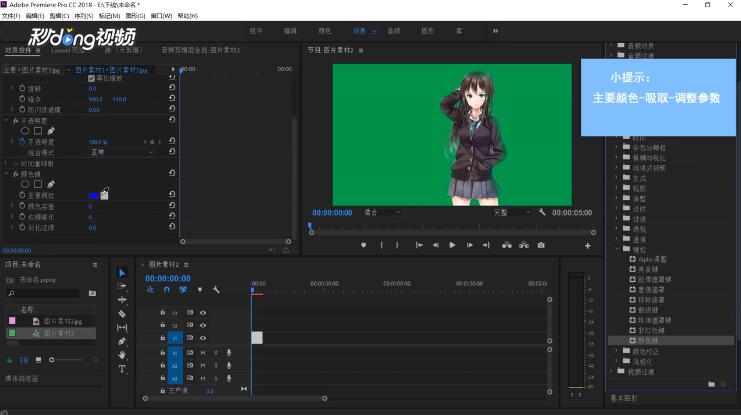Image resolution: width=741 pixels, height=415 pixels.
Task: Play the program monitor
Action: (452, 245)
